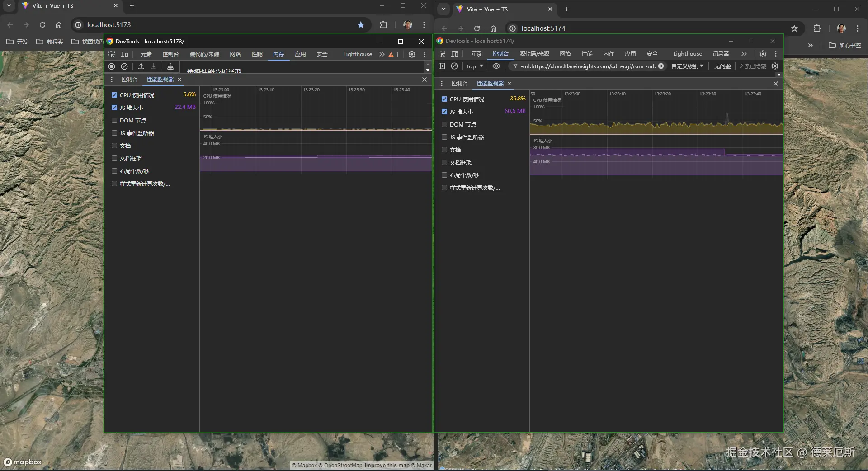Create live expression with eye icon

click(x=496, y=66)
